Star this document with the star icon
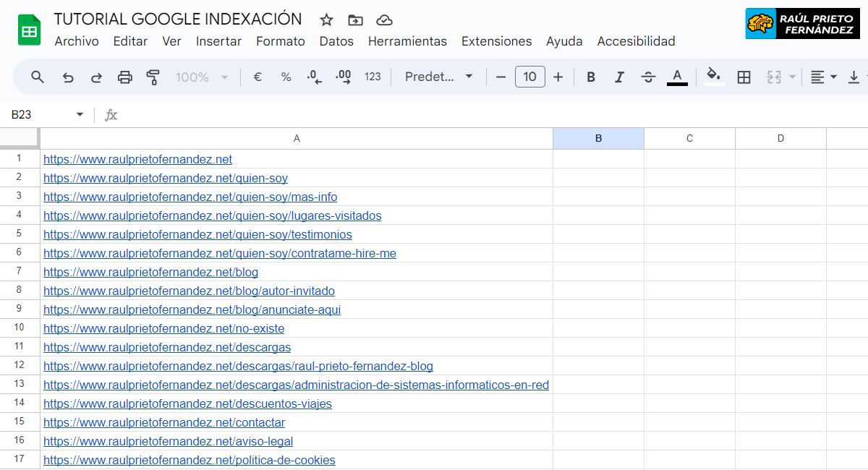The image size is (868, 470). tap(326, 20)
